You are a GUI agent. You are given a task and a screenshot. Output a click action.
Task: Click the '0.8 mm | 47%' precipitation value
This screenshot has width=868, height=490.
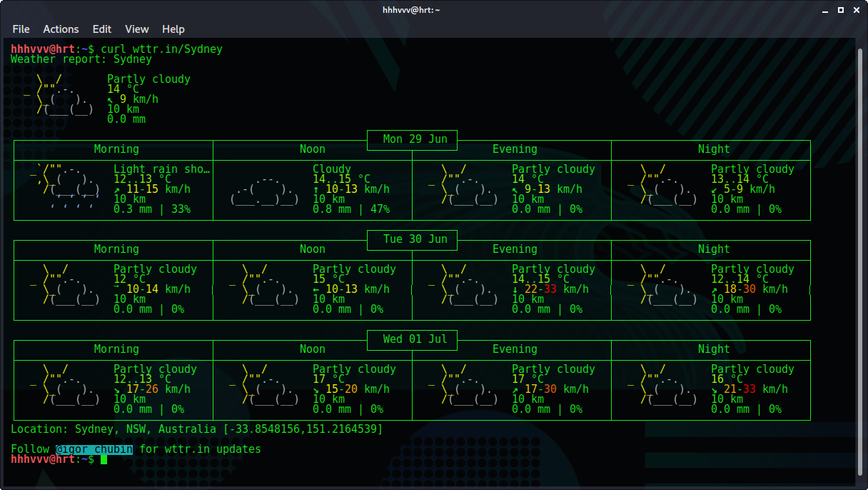coord(351,209)
